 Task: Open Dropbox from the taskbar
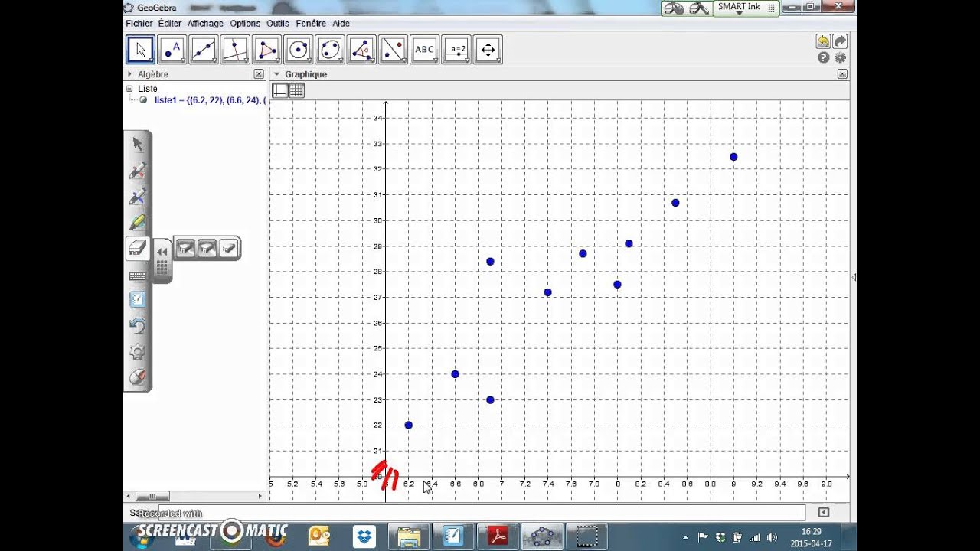364,536
